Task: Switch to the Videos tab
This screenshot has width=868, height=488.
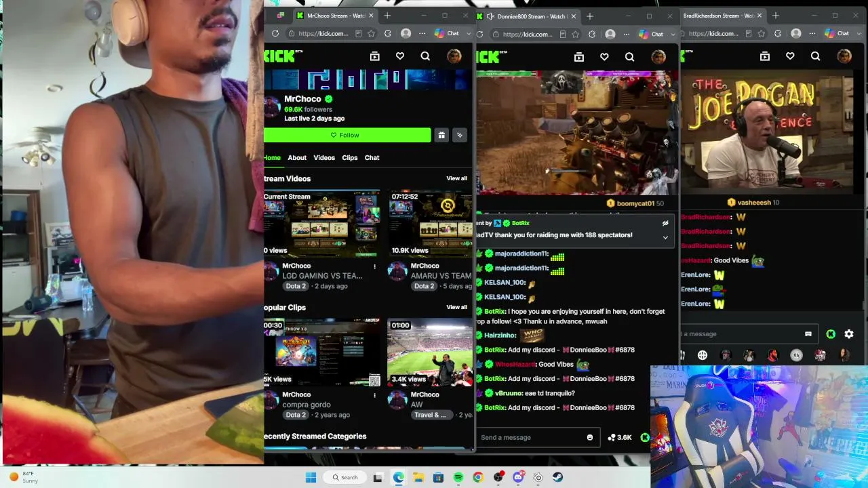Action: coord(324,157)
